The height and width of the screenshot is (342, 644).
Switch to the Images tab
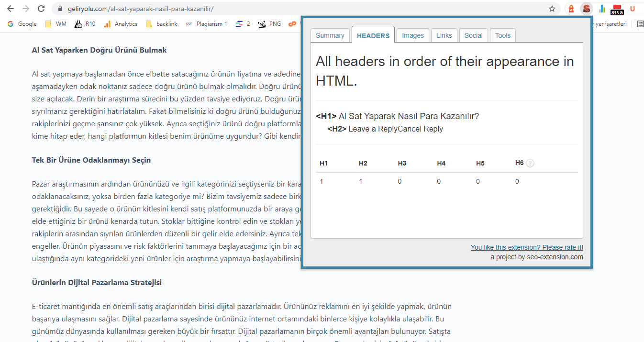point(413,35)
